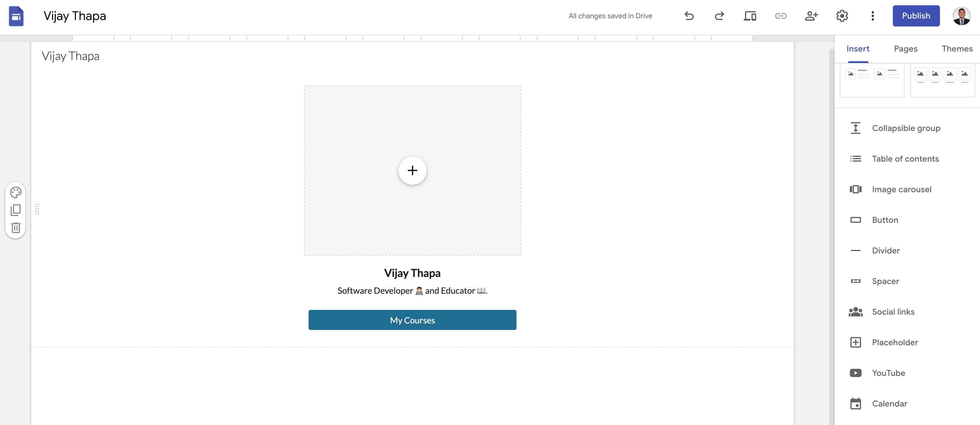The width and height of the screenshot is (980, 425).
Task: Share with others using the add person icon
Action: (x=811, y=16)
